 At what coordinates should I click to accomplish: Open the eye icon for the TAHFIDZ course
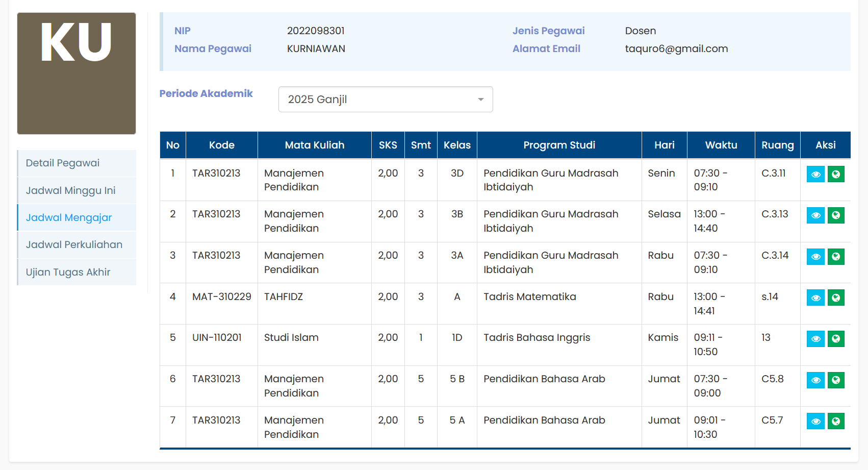click(x=815, y=298)
